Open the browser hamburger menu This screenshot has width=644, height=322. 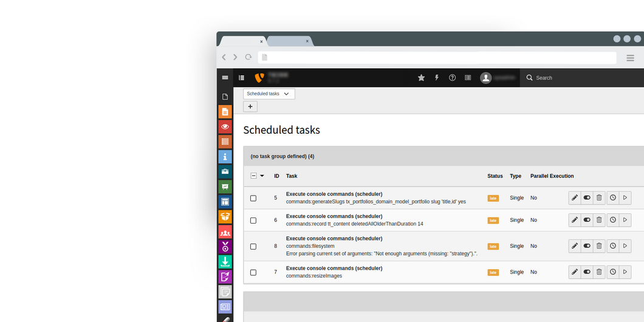630,58
